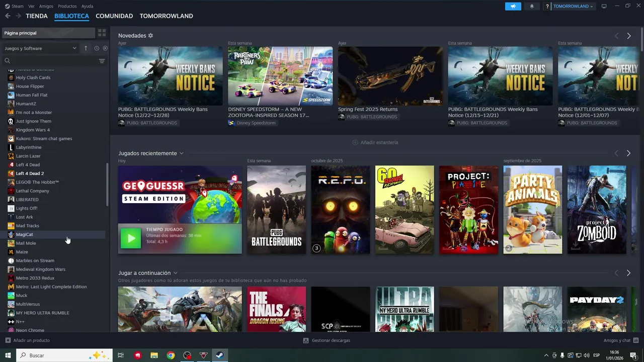Screen dimensions: 644x362
Task: Open the PUBG Battlegrounds recent game cover
Action: point(276,210)
